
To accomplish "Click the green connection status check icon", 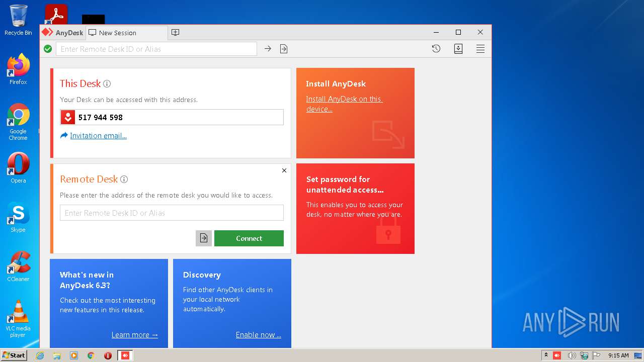I will click(x=48, y=49).
